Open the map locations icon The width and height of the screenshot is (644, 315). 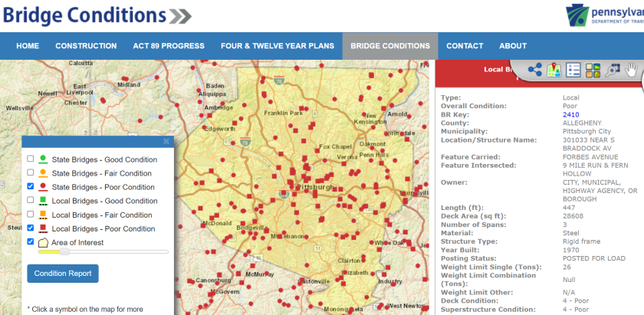[x=554, y=71]
